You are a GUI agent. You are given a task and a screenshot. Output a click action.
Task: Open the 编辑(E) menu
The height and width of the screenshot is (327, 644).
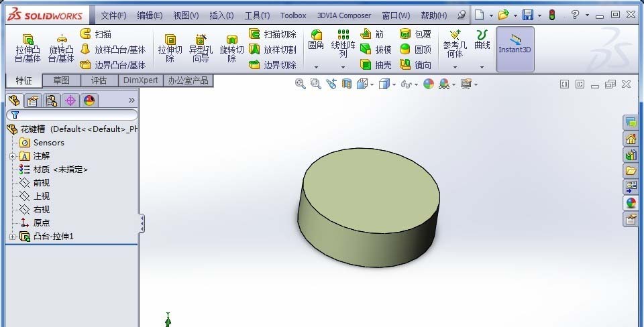pyautogui.click(x=150, y=15)
